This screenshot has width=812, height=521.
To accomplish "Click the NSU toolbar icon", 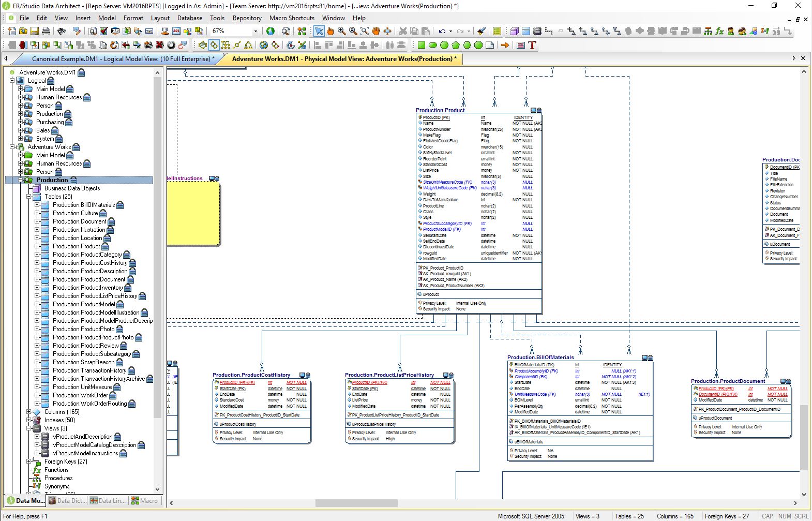I will 115,32.
